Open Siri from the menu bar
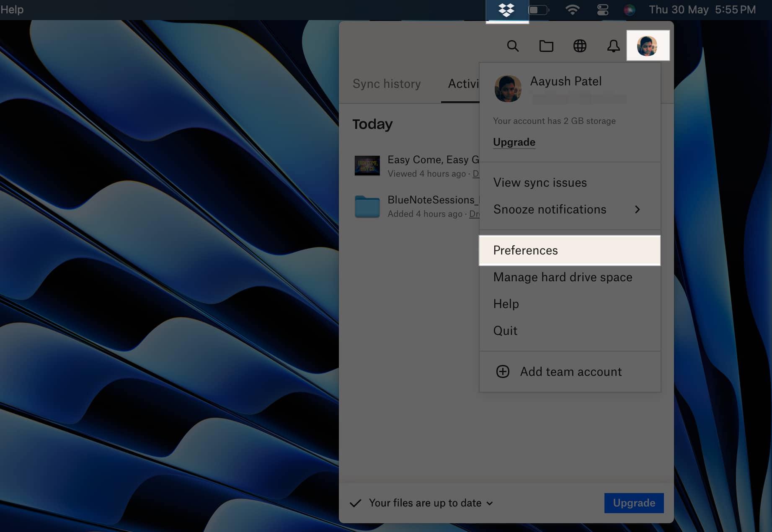Screen dimensions: 772x532 (x=629, y=10)
